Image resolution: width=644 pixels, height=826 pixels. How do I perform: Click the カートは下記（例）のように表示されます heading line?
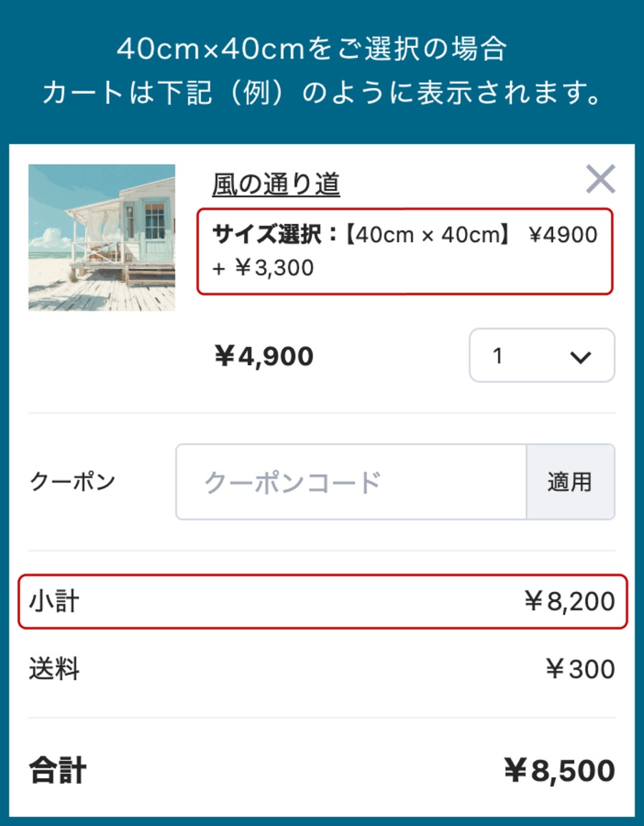(322, 94)
